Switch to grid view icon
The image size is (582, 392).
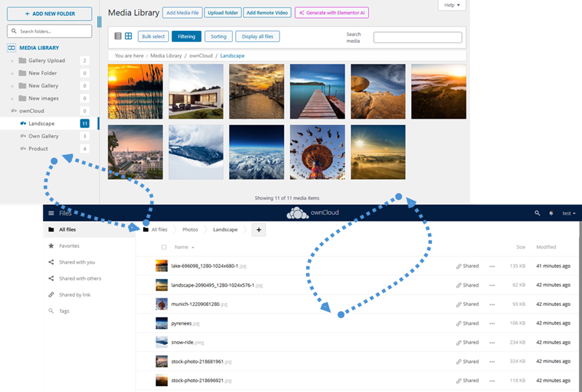[x=128, y=37]
